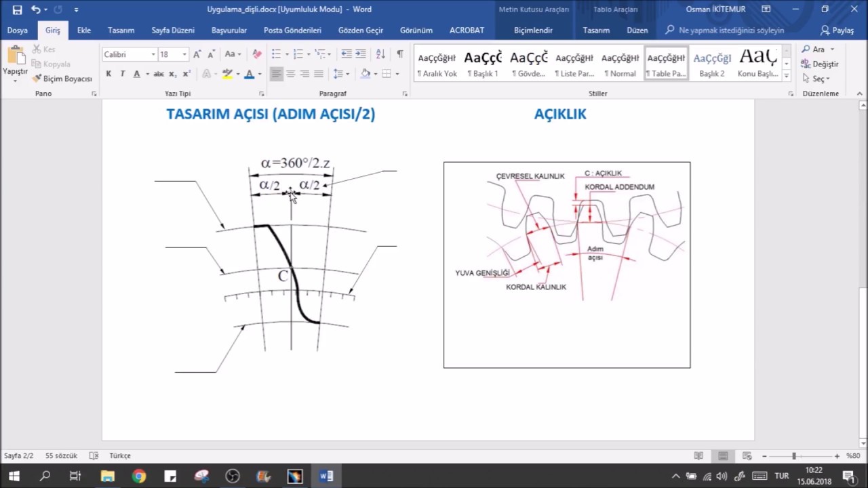Expand the styles gallery more arrow
Image resolution: width=868 pixels, height=488 pixels.
[x=787, y=75]
